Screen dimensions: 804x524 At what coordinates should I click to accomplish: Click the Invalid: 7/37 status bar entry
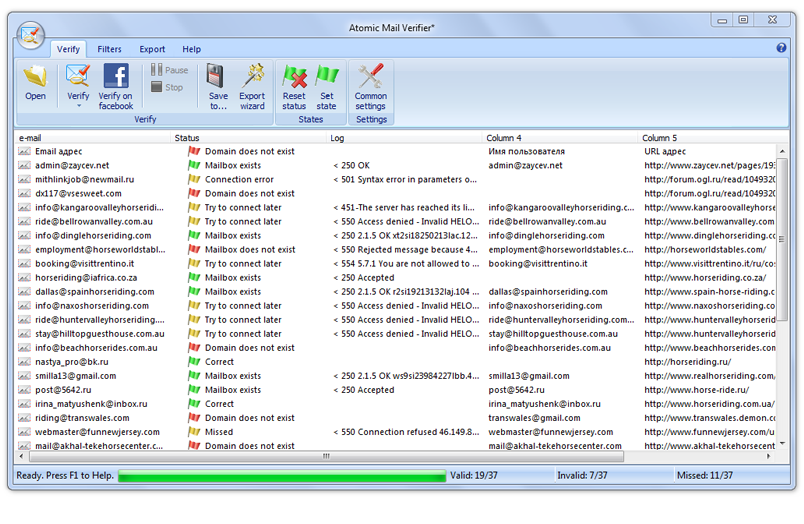pyautogui.click(x=582, y=475)
